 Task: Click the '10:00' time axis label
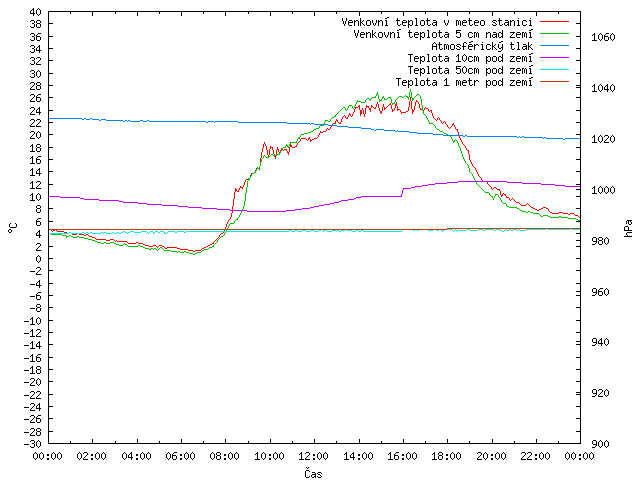[269, 456]
